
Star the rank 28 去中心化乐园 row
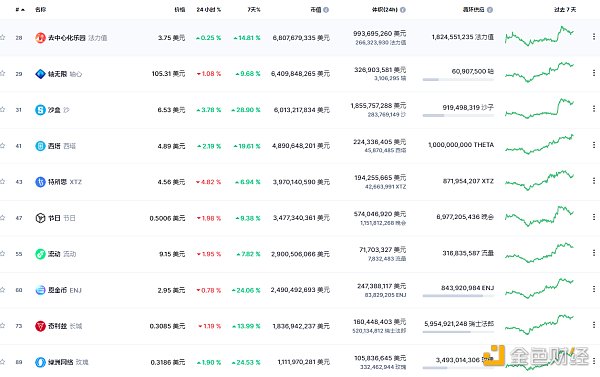pos(3,38)
